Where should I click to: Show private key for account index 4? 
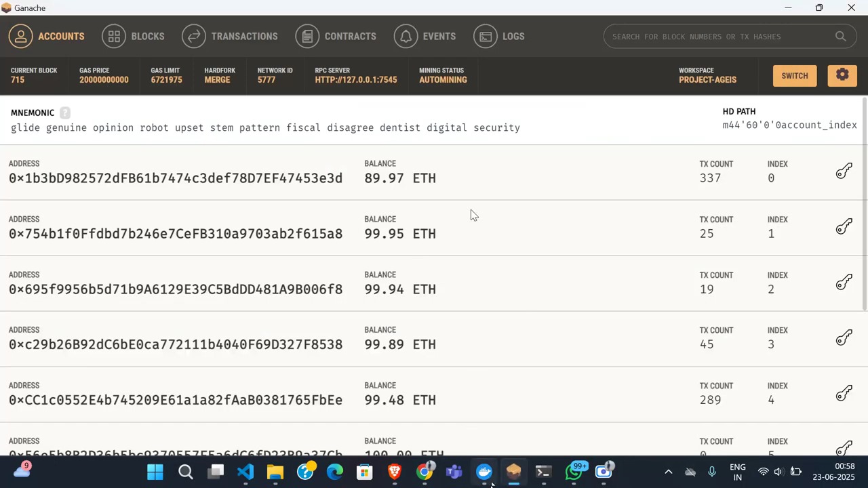[844, 393]
